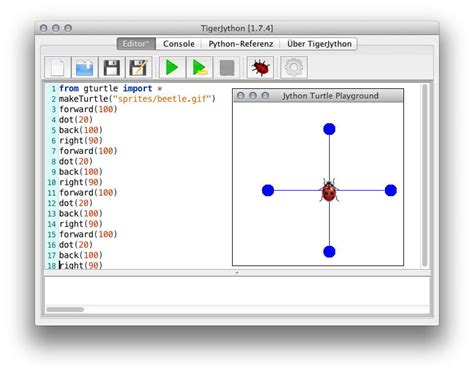Place cursor on line 6 right(90)
The width and height of the screenshot is (474, 374).
click(81, 140)
